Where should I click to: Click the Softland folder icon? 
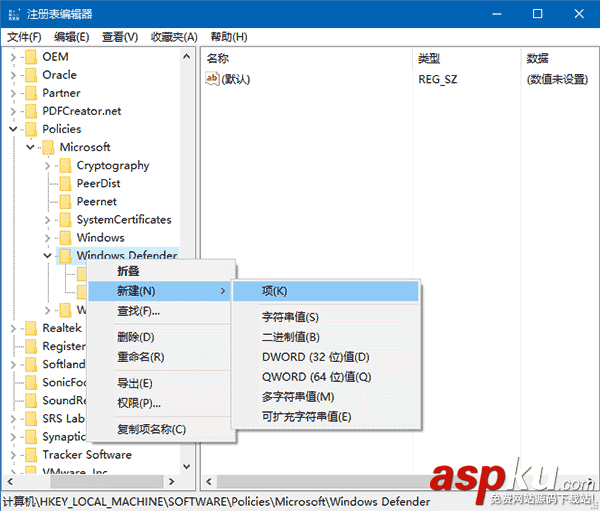[x=31, y=364]
